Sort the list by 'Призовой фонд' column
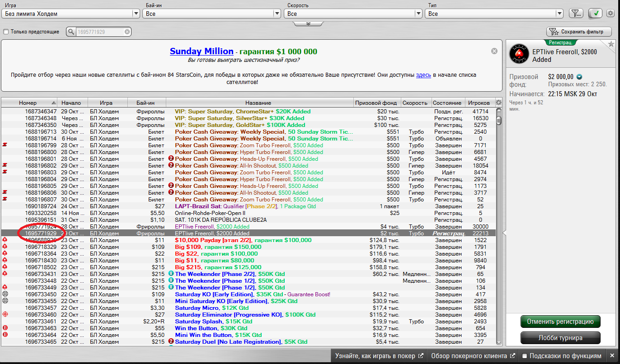The height and width of the screenshot is (364, 620). coord(376,103)
